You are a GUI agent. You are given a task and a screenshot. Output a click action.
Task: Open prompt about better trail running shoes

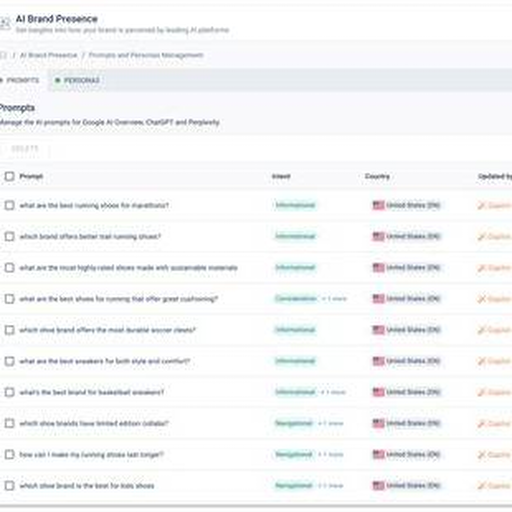(90, 236)
